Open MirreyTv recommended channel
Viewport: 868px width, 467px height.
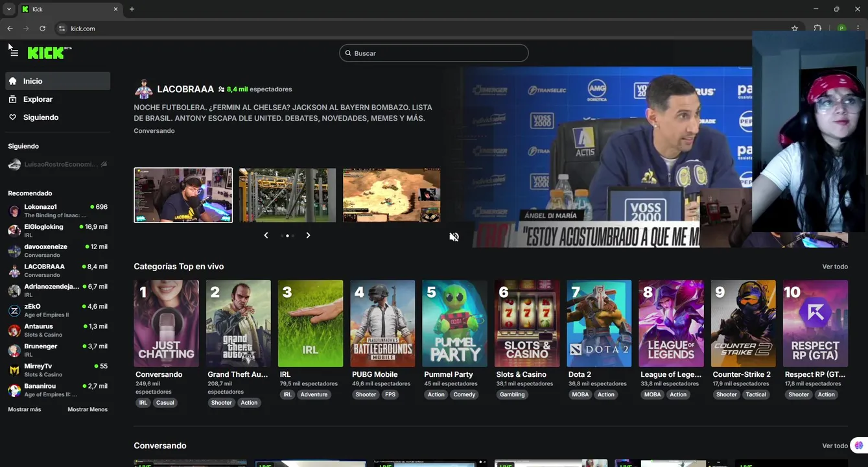(58, 370)
